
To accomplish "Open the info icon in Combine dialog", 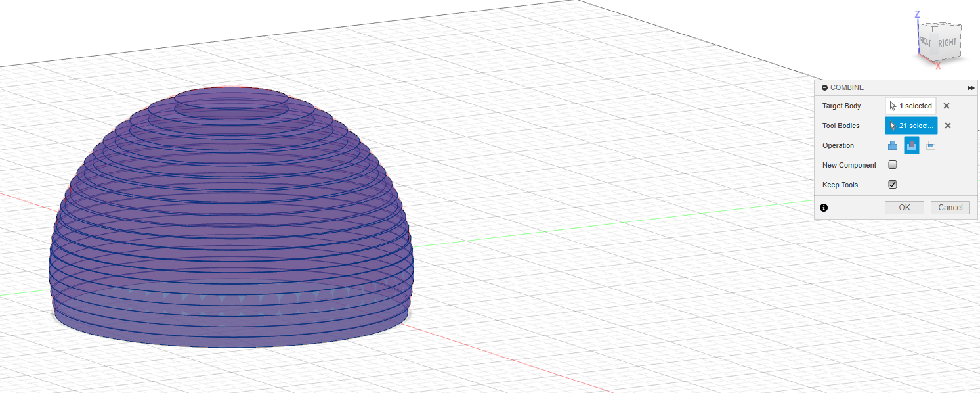I will 824,208.
